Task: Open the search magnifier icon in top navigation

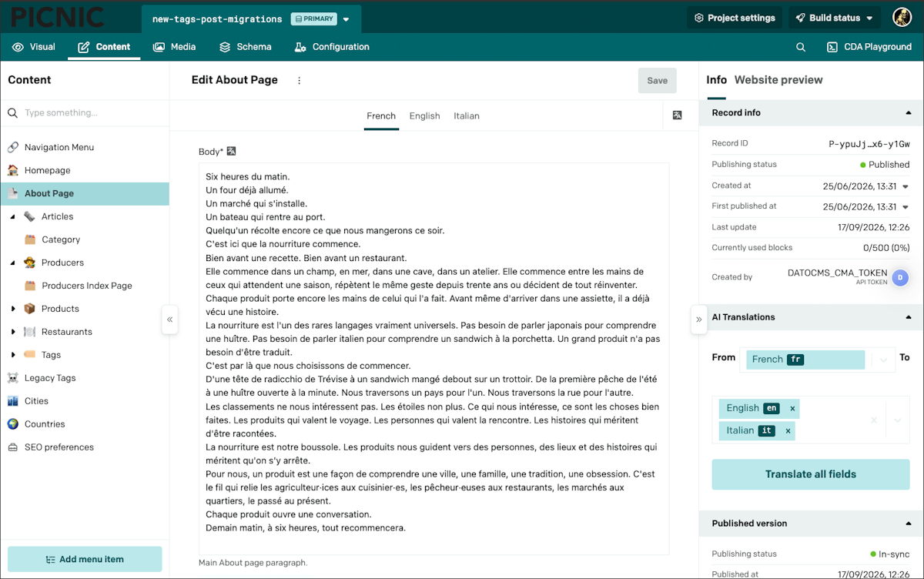Action: point(801,47)
